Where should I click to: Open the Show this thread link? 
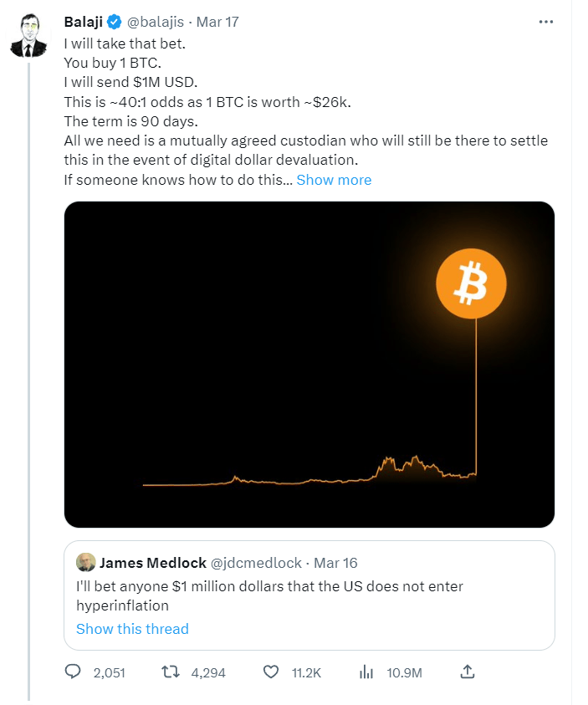pos(132,629)
